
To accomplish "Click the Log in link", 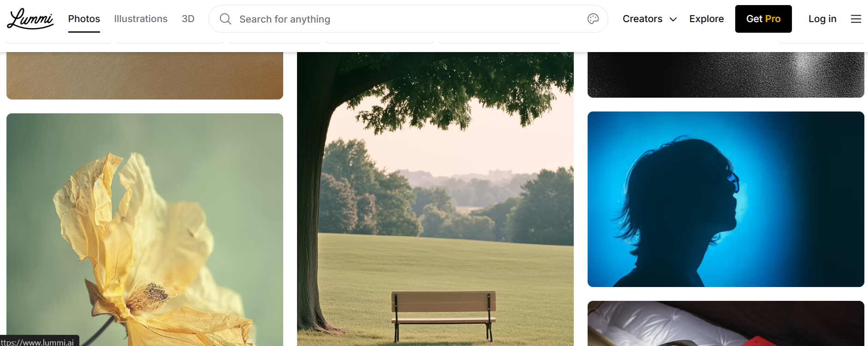I will click(822, 19).
